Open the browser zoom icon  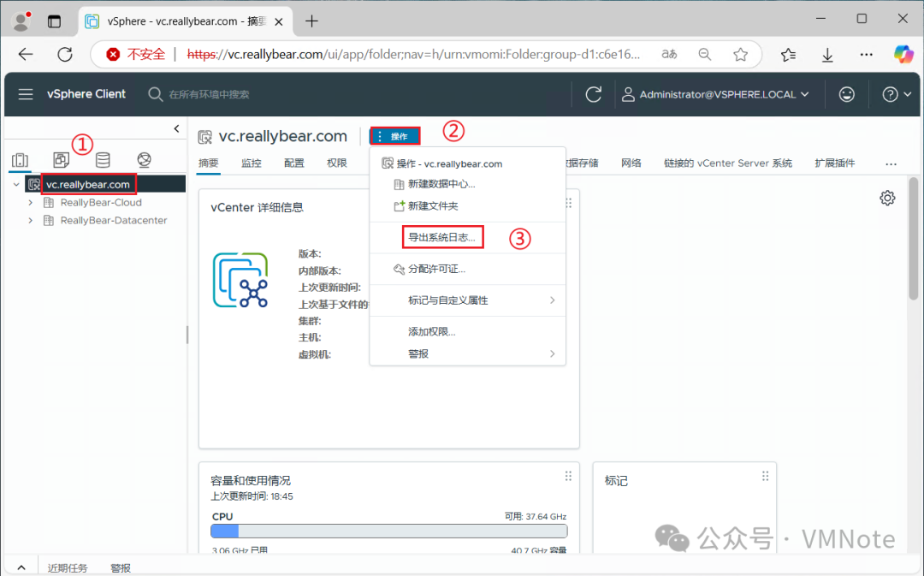[705, 54]
